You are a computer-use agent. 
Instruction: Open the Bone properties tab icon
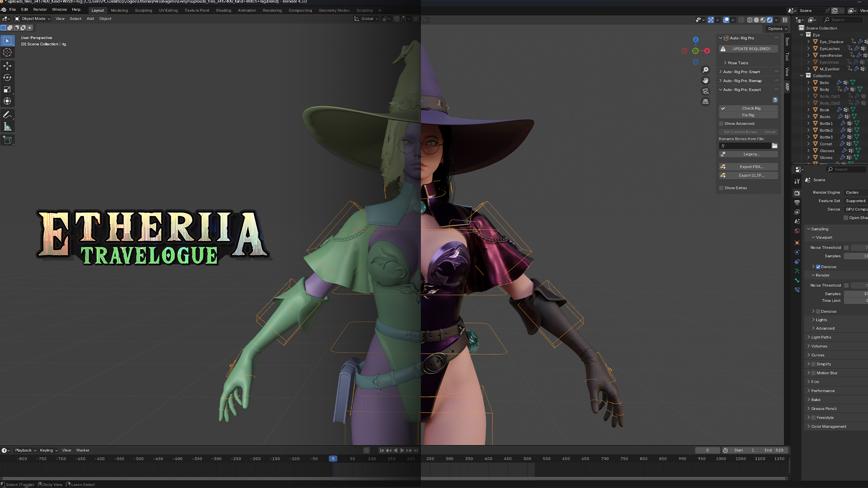797,281
